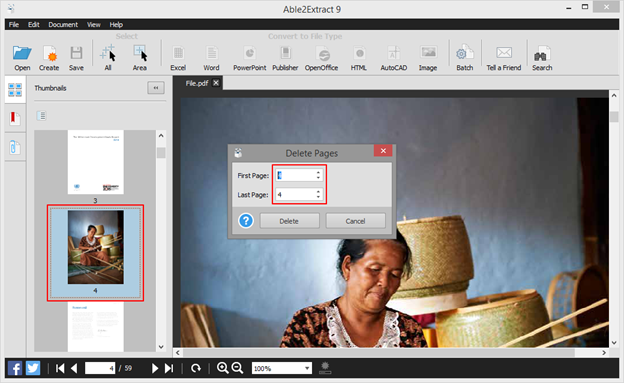
Task: Click the thumbnails panel scroll-up arrow
Action: [161, 135]
